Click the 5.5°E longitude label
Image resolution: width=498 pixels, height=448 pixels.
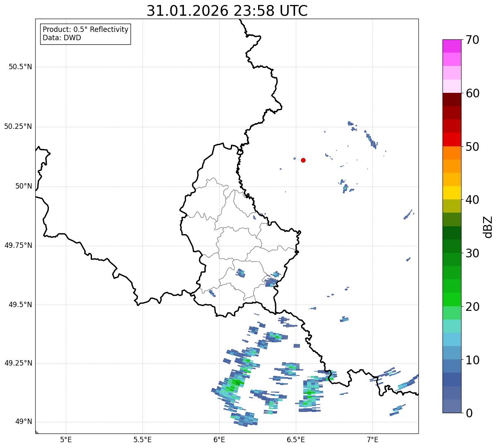(x=143, y=439)
